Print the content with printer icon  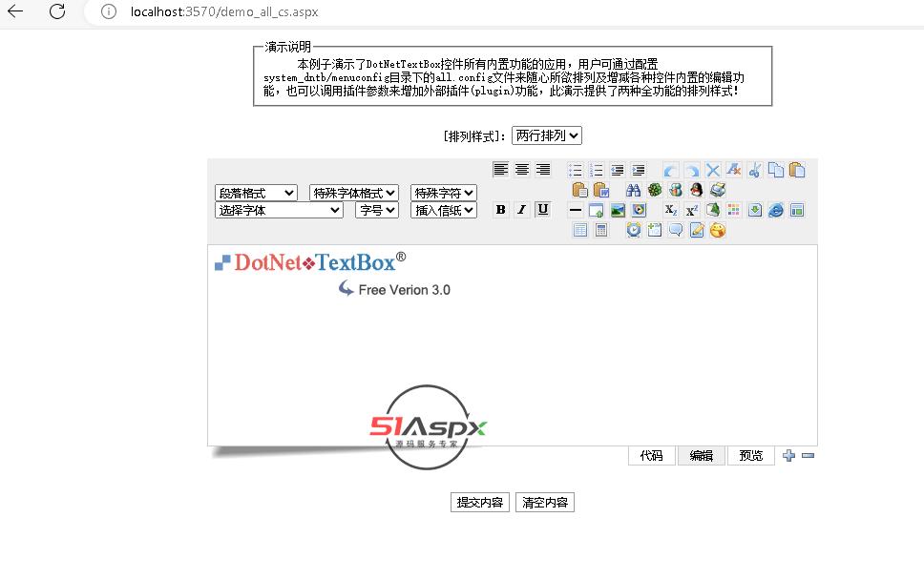718,190
